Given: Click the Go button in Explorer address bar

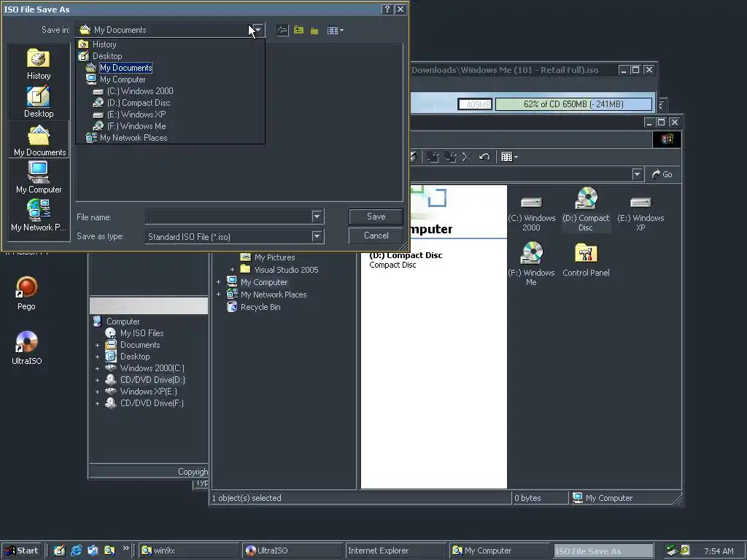Looking at the screenshot, I should (x=662, y=174).
